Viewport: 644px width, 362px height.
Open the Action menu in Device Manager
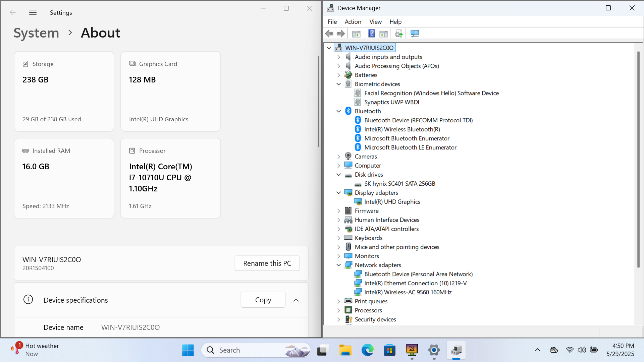[x=353, y=21]
